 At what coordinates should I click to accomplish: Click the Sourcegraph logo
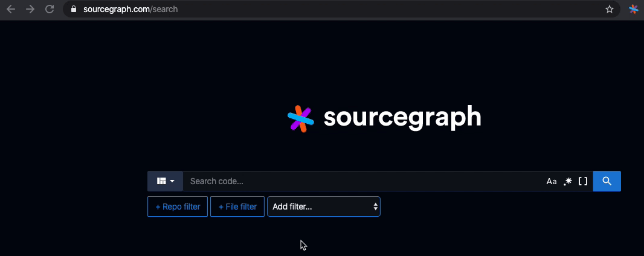(384, 118)
